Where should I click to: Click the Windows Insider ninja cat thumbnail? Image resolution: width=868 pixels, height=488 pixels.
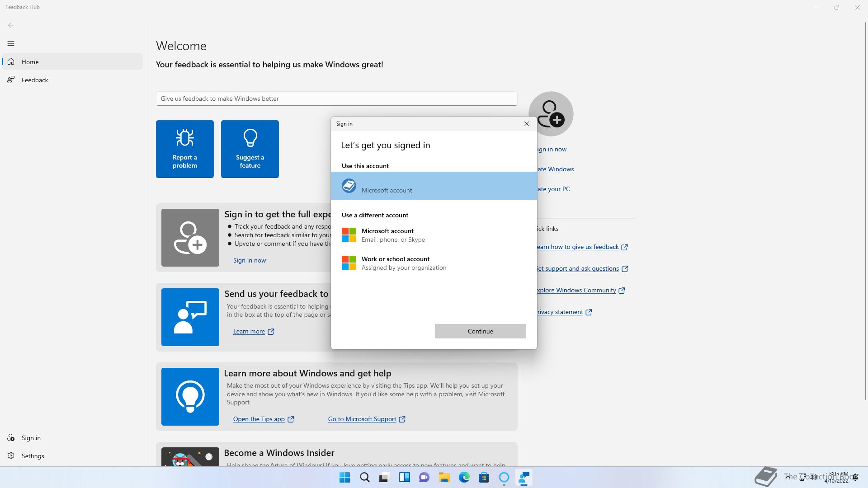pyautogui.click(x=190, y=457)
